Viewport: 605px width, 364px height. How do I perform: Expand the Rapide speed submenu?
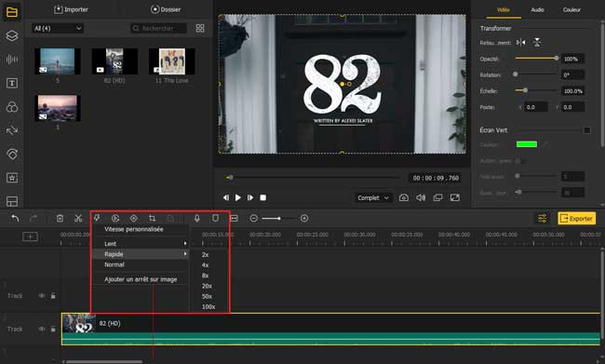click(141, 254)
